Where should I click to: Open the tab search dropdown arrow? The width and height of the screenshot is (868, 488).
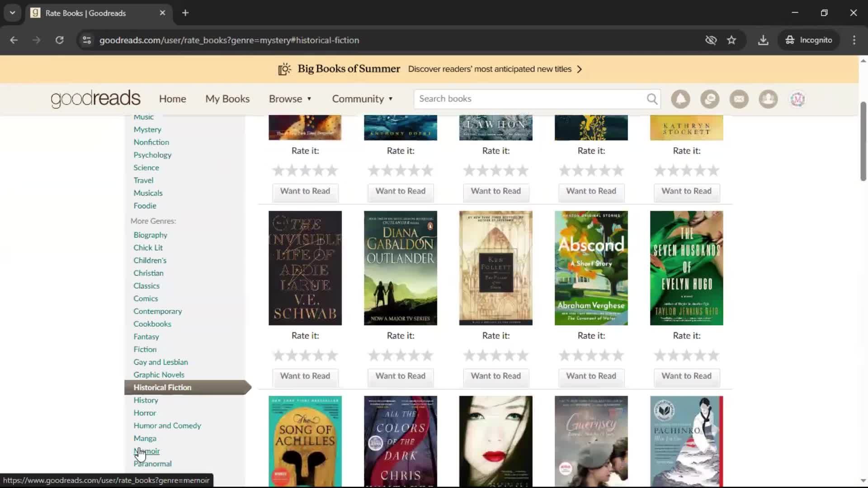pos(12,13)
